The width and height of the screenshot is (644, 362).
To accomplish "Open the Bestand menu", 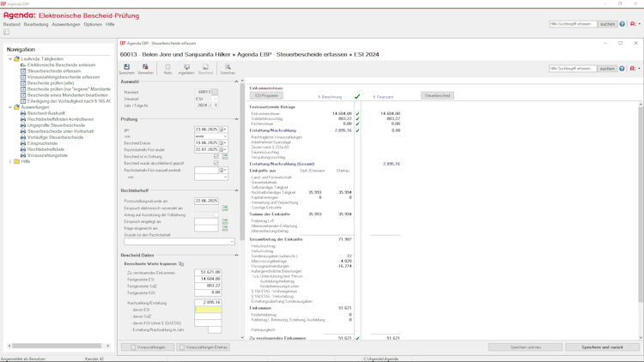I will [11, 24].
